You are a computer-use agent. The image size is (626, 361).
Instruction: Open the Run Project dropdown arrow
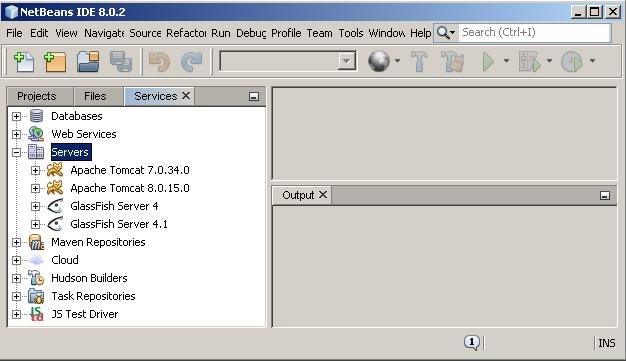point(506,61)
